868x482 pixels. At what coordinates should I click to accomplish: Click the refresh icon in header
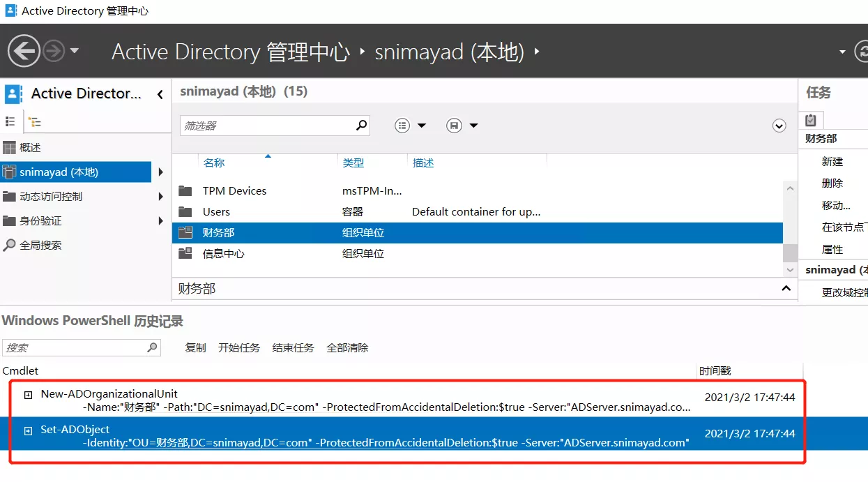tap(862, 52)
